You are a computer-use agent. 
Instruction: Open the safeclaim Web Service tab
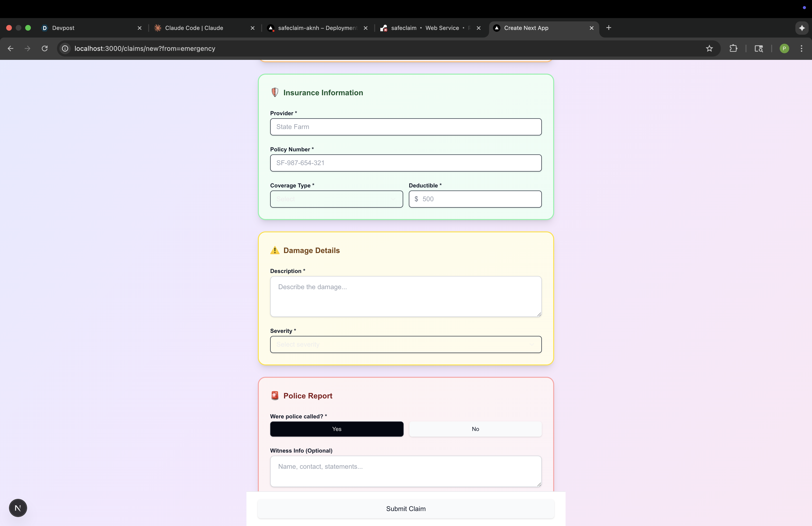[x=425, y=28]
